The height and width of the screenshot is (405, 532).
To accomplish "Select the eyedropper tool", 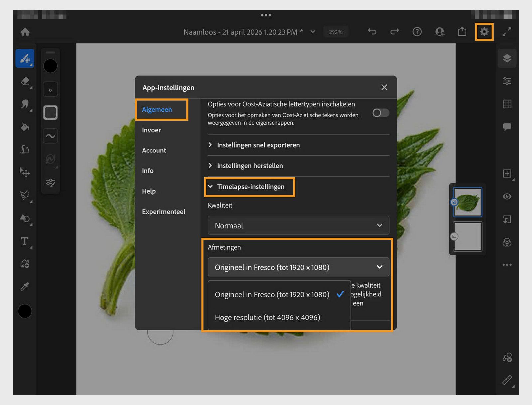I will pyautogui.click(x=25, y=287).
